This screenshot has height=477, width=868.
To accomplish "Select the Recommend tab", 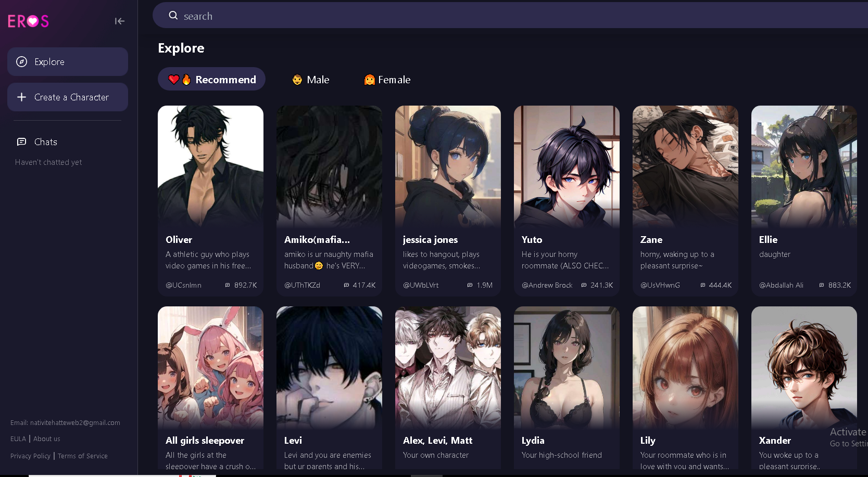I will point(211,79).
